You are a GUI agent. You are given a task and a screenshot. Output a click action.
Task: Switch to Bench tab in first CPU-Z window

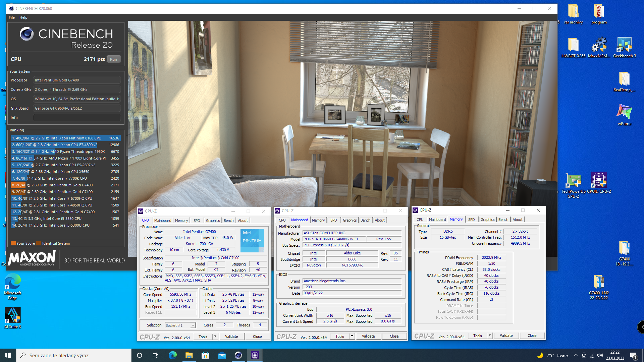pyautogui.click(x=228, y=221)
